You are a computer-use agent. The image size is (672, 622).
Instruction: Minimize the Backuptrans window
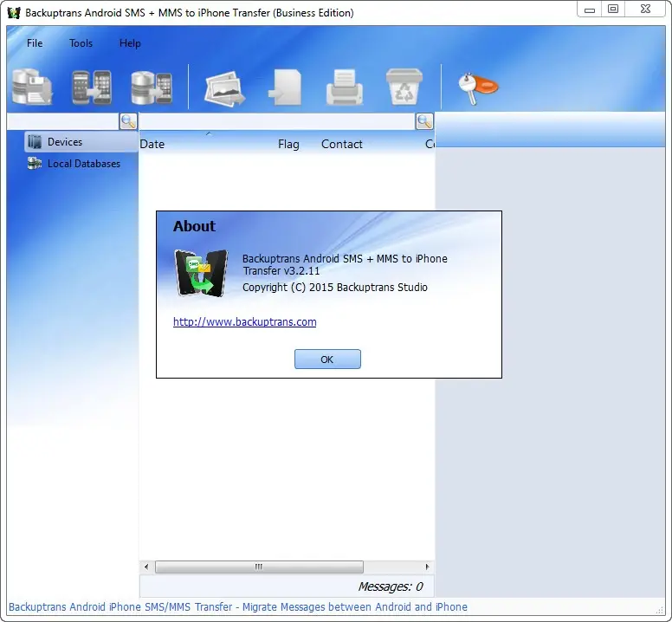click(x=590, y=10)
